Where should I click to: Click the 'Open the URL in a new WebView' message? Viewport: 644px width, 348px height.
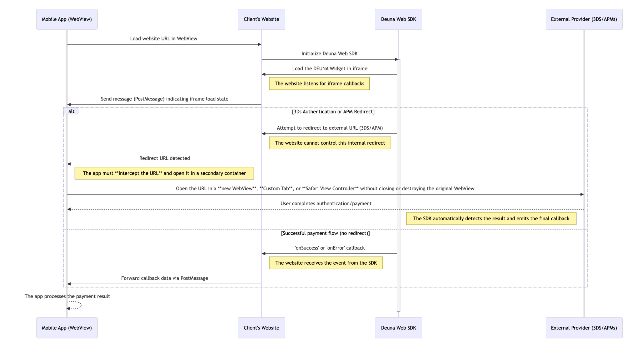[325, 189]
